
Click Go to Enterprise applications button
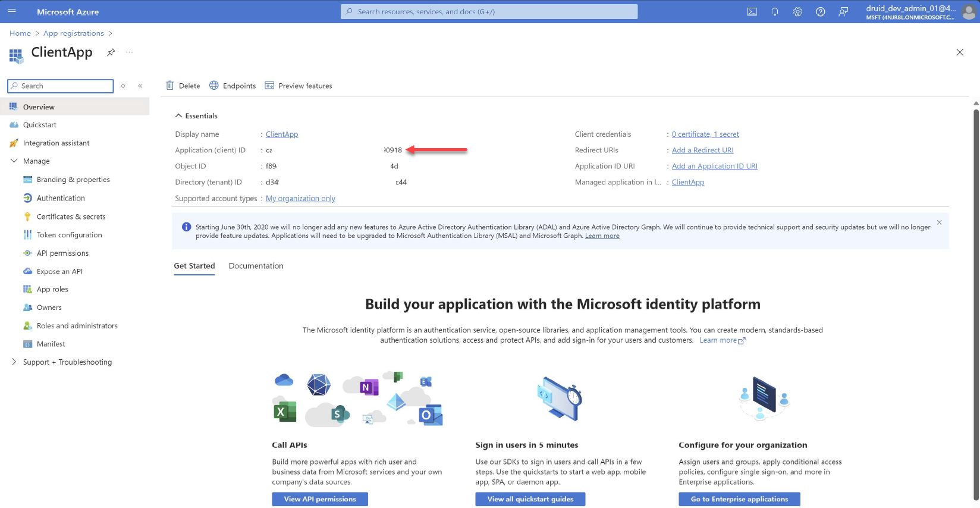point(739,499)
